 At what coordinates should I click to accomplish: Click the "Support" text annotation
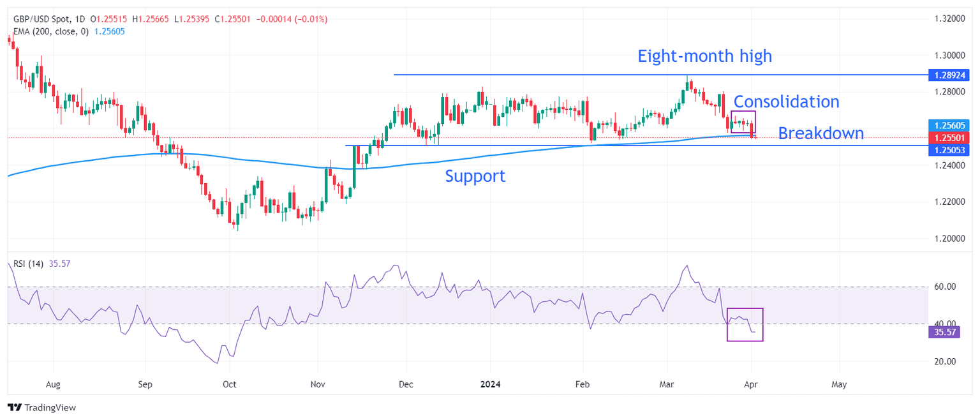(x=475, y=176)
